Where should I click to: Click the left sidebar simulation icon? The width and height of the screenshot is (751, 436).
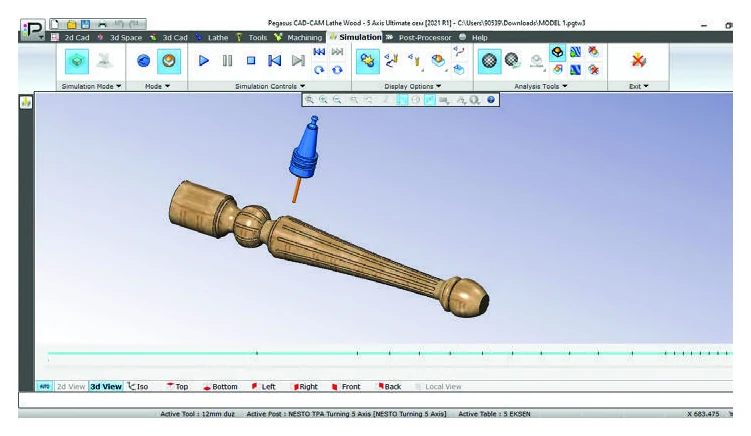coord(26,102)
